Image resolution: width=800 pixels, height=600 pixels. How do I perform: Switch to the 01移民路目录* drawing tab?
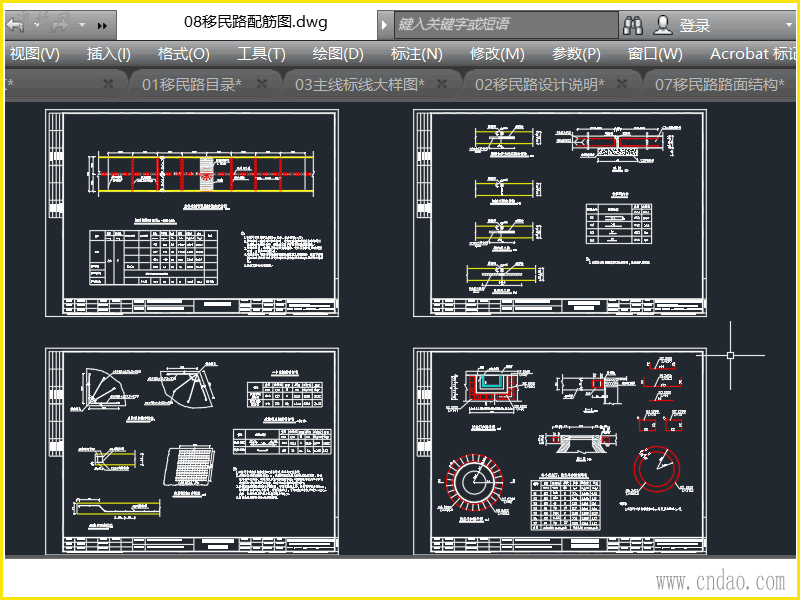point(192,84)
